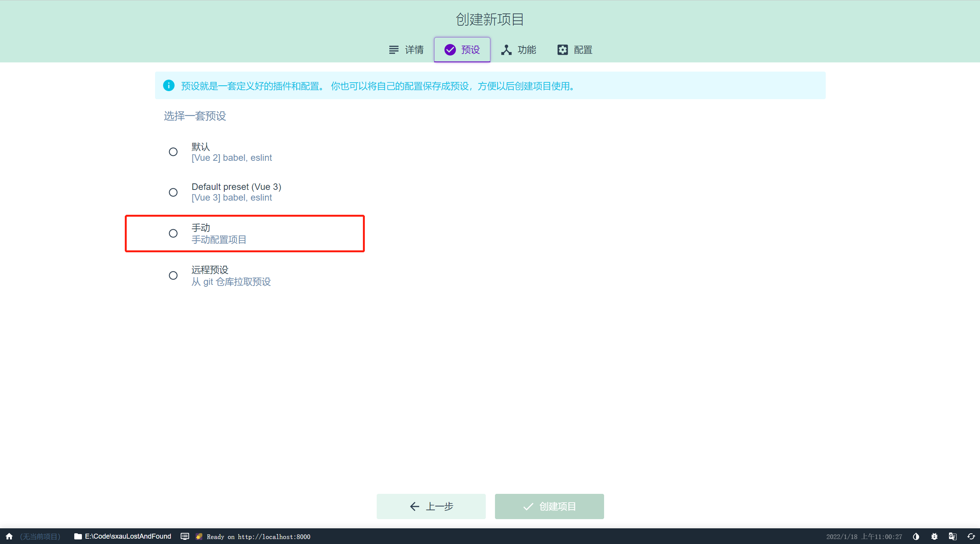This screenshot has width=980, height=544.
Task: Open the translate language icon
Action: [953, 536]
